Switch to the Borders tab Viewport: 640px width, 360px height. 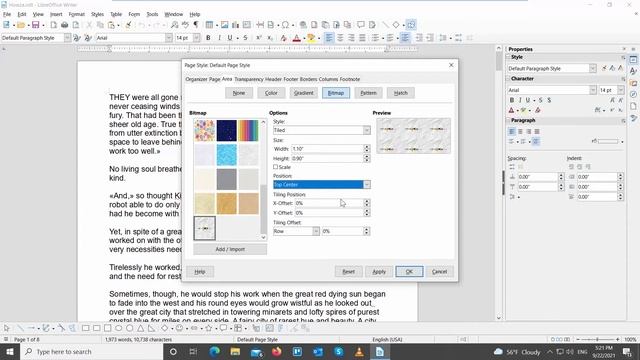[308, 79]
